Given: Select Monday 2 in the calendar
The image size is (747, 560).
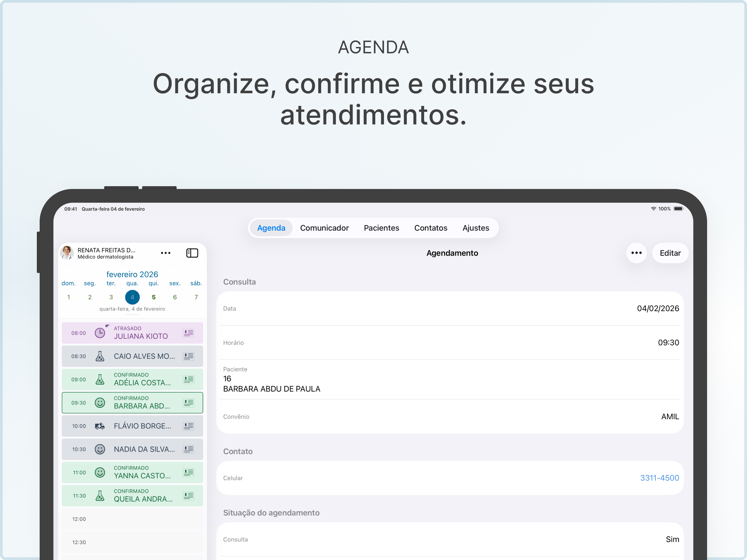Looking at the screenshot, I should [90, 297].
